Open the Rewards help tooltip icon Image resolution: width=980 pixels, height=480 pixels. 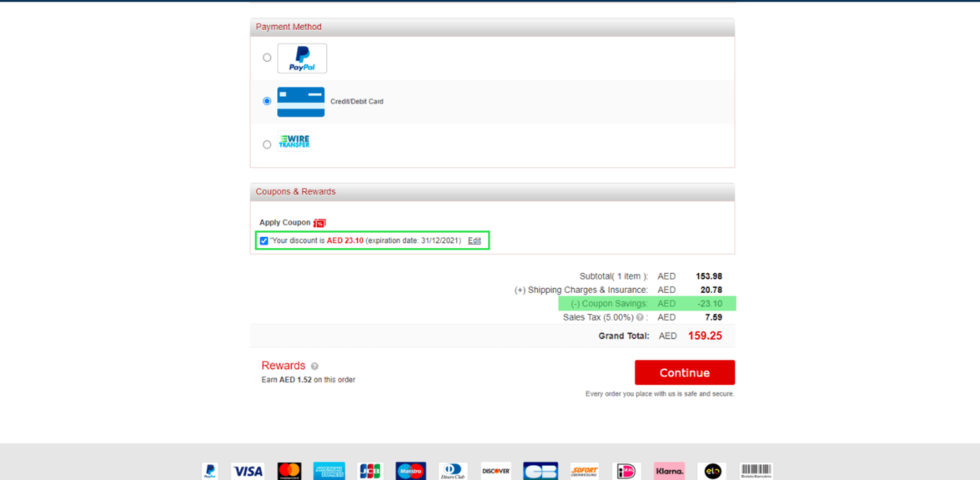[x=315, y=366]
